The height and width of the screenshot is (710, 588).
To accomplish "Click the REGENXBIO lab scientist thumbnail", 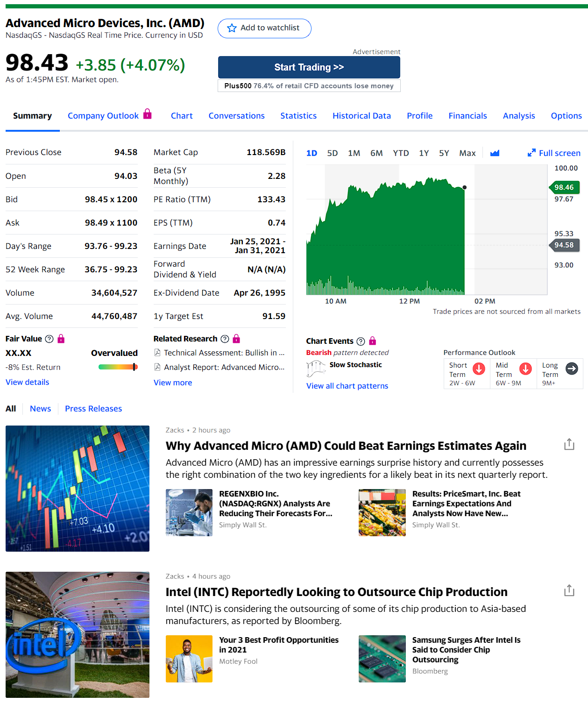I will [189, 512].
